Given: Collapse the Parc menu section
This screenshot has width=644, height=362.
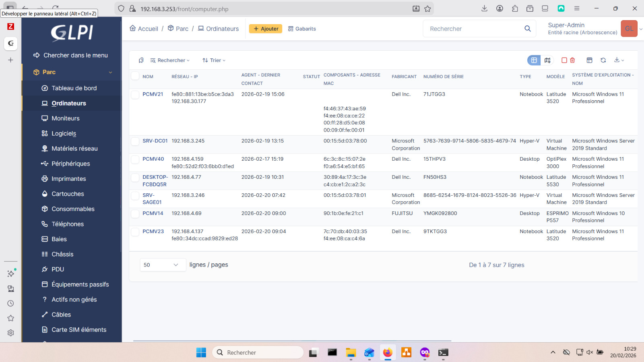Looking at the screenshot, I should [72, 72].
